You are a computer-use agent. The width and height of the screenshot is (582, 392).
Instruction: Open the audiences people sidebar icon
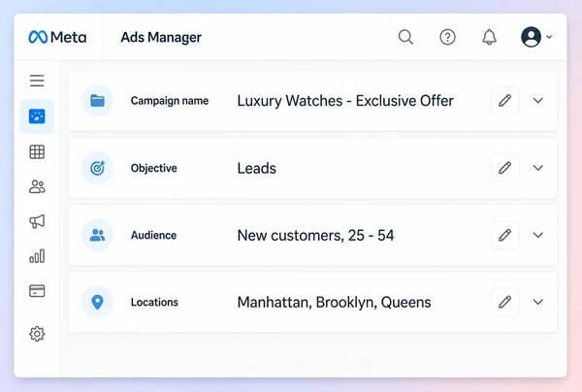(37, 186)
